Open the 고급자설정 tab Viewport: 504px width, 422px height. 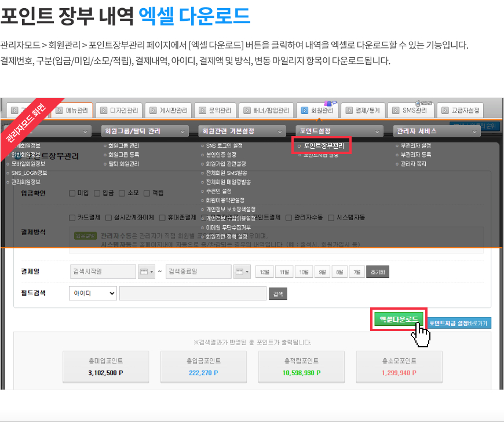click(x=461, y=111)
